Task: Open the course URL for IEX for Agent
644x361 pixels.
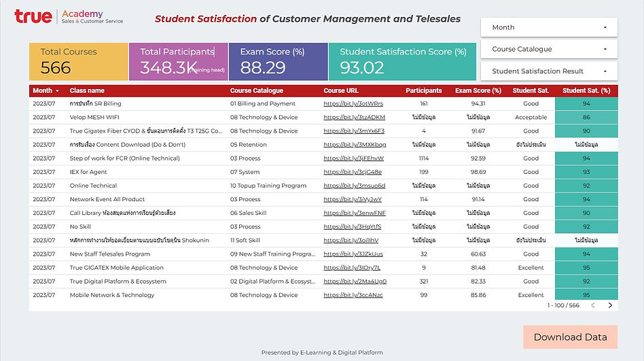Action: coord(353,172)
